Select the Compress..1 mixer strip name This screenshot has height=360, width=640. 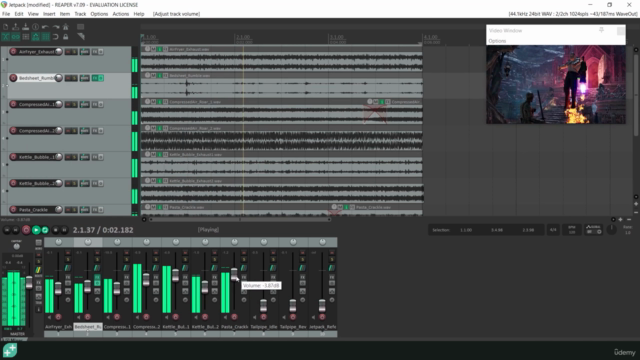coord(117,327)
